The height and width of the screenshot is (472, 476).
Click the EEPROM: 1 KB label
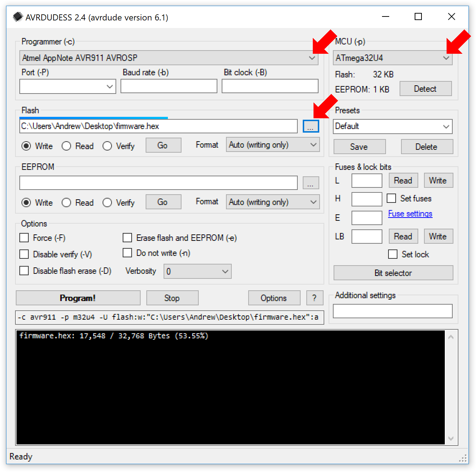[362, 90]
